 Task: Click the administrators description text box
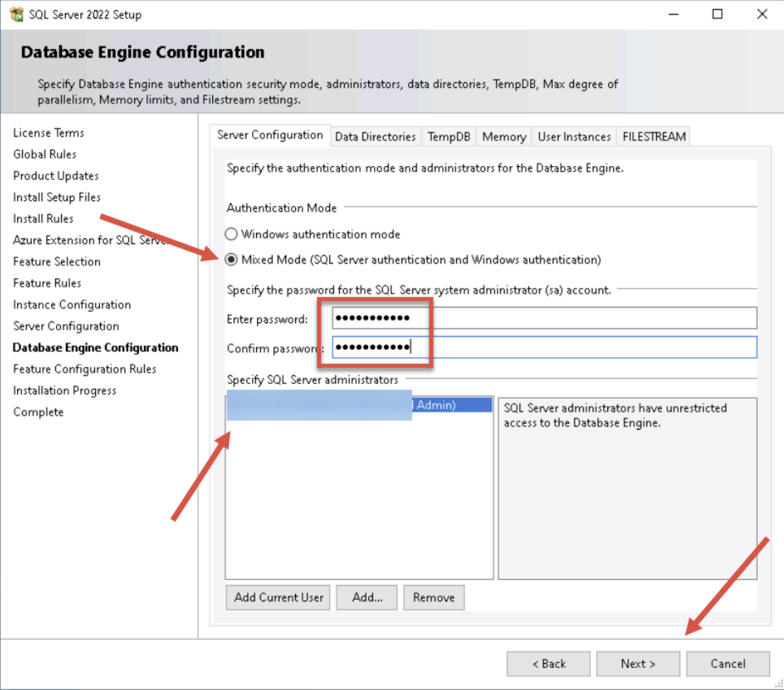627,488
